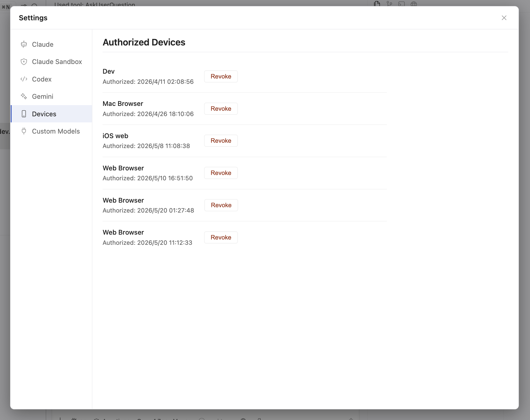Screen dimensions: 530x420
Task: Revoke Web Browser authorized 2026/5/20 01:27:48
Action: point(221,205)
